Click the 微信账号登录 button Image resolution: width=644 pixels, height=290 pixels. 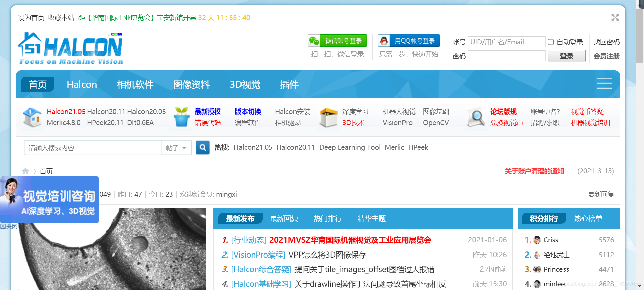coord(337,41)
